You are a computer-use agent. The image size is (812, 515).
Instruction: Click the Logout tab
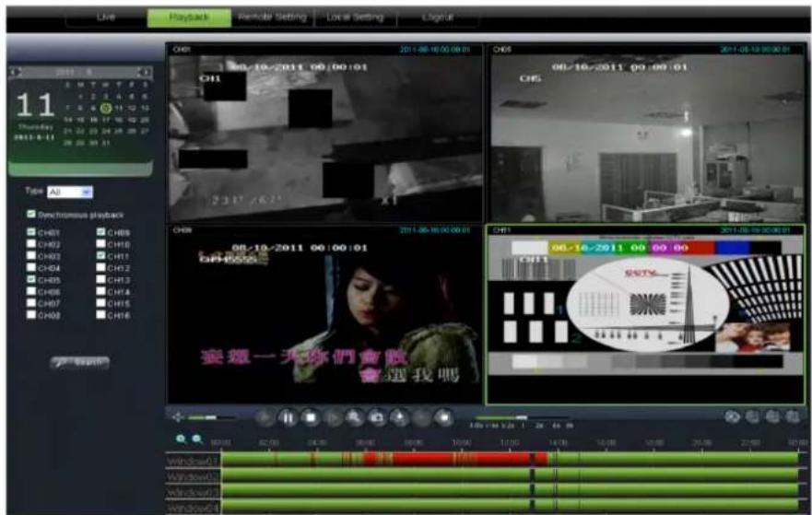tap(438, 18)
